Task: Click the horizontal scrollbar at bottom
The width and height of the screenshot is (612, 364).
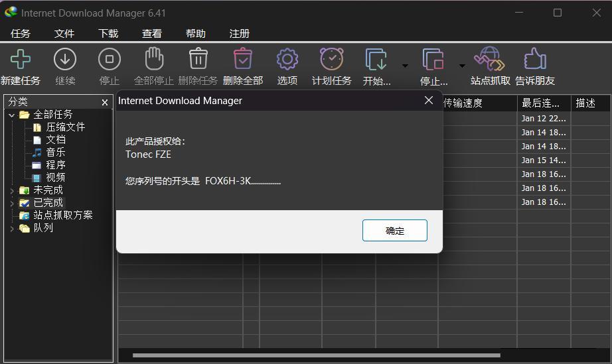Action: (316, 355)
